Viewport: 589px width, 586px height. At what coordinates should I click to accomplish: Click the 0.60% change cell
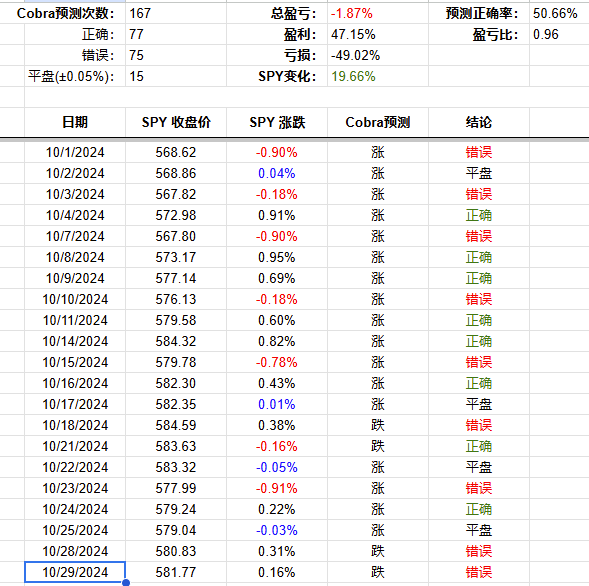click(277, 321)
